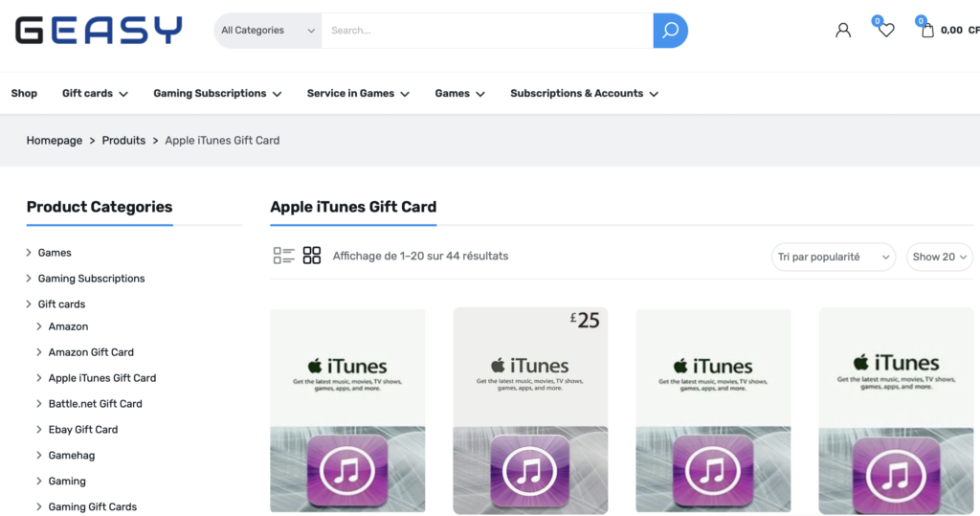Screen dimensions: 980x516
Task: Expand Gaming Subscriptions in the sidebar
Action: [91, 279]
